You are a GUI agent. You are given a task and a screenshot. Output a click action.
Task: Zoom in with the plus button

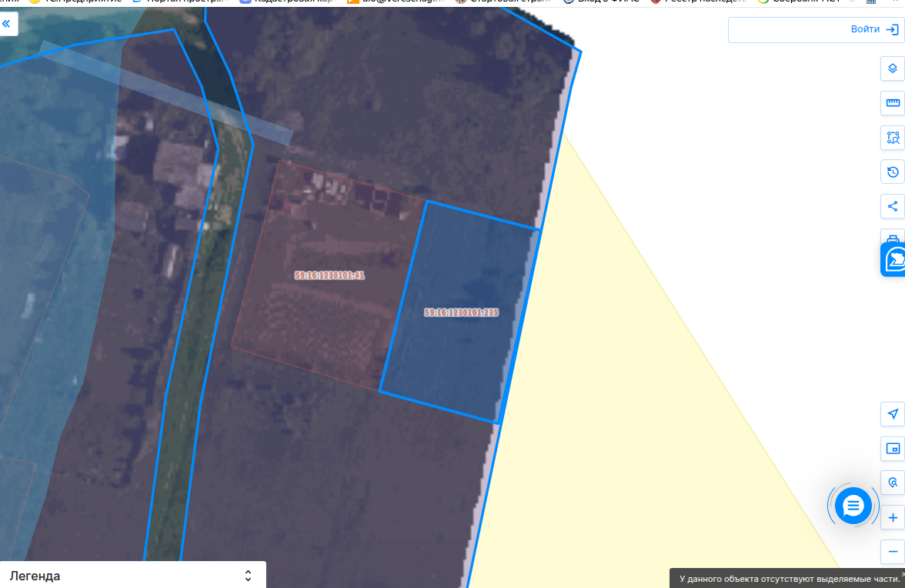pos(893,518)
